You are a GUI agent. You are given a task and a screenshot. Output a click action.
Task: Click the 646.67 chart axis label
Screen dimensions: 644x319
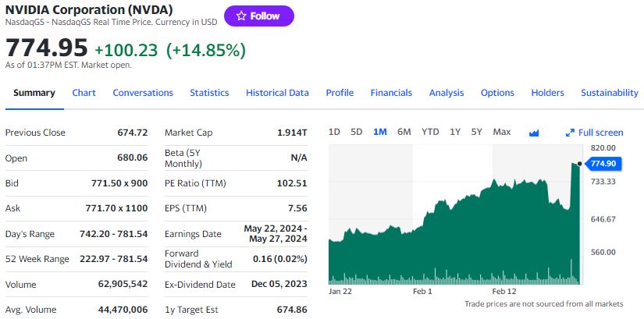point(603,219)
